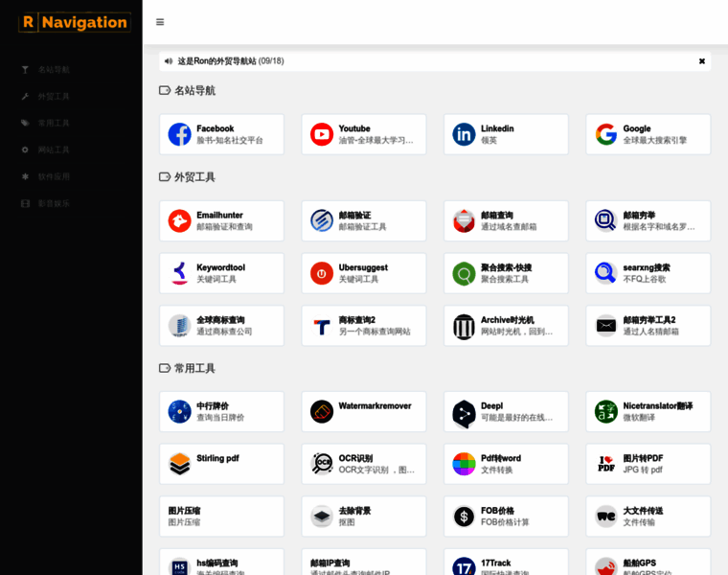Click the Archive时光机 pillar icon
Screen dimensions: 728x575
click(x=464, y=326)
